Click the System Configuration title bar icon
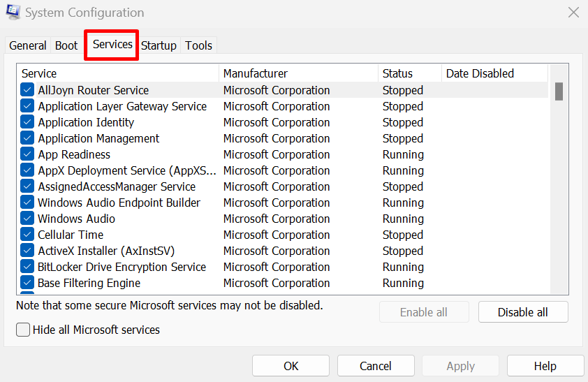 13,13
